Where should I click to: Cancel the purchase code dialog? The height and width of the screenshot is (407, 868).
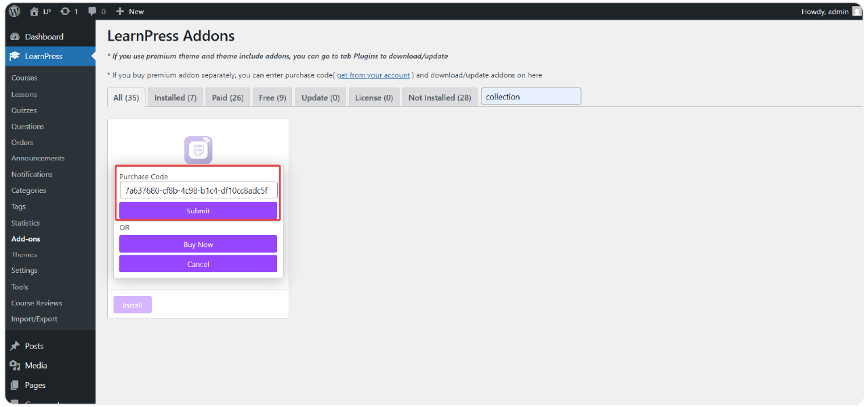coord(199,264)
